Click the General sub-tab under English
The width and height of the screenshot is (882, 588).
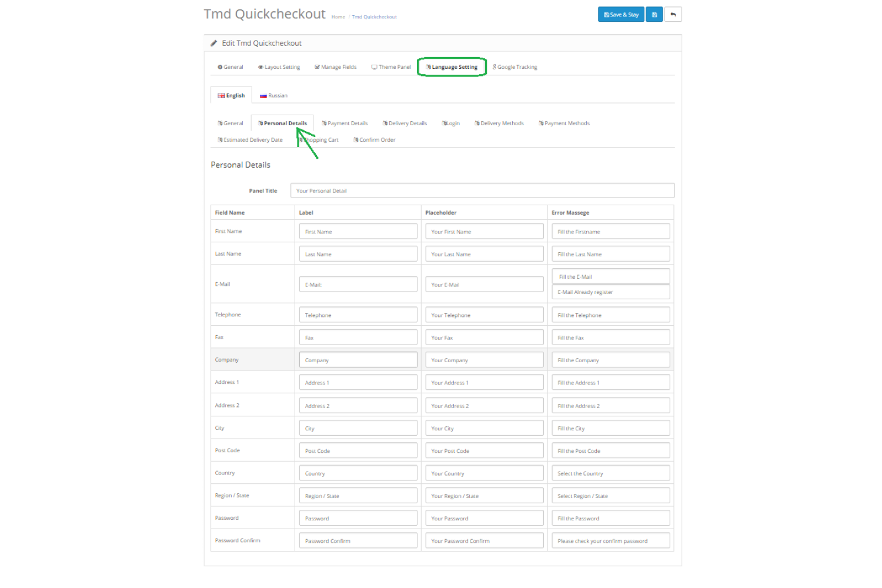pyautogui.click(x=230, y=123)
